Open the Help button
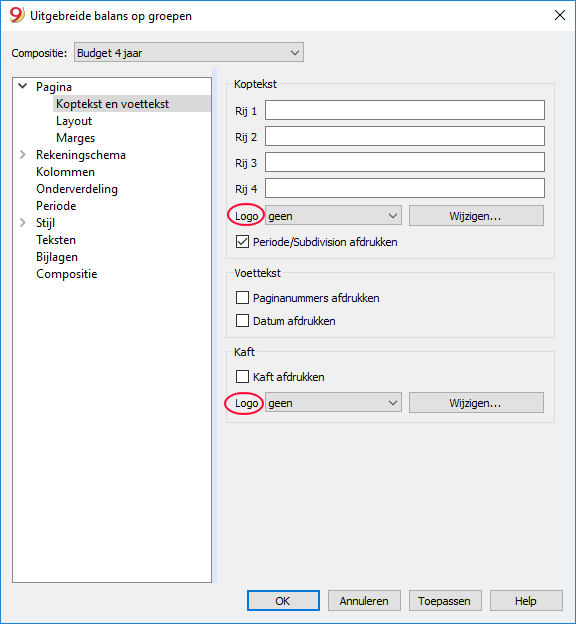 click(x=526, y=601)
